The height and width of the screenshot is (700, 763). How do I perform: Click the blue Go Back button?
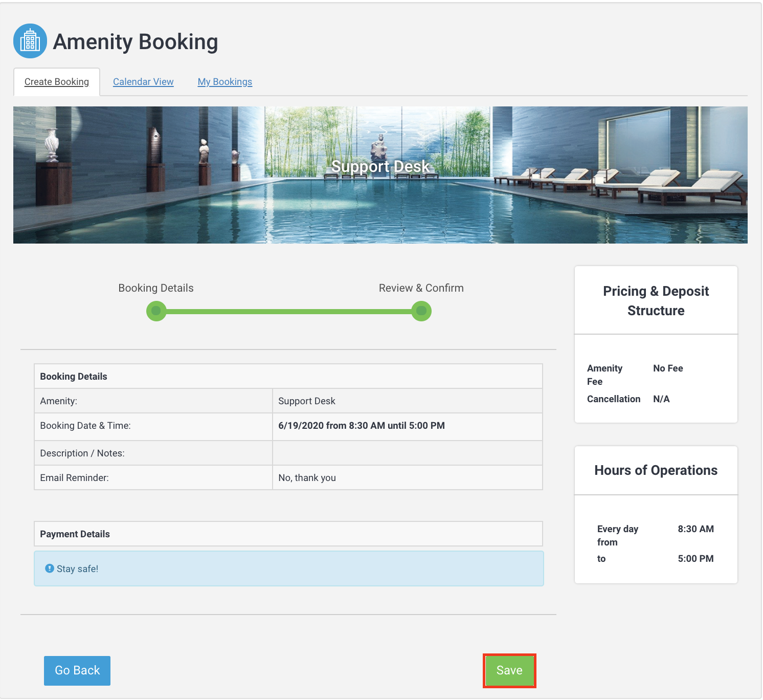pyautogui.click(x=77, y=670)
